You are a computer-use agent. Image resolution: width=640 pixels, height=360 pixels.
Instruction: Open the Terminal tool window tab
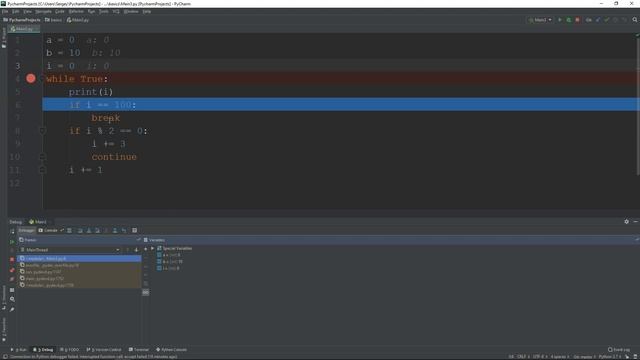pos(139,350)
